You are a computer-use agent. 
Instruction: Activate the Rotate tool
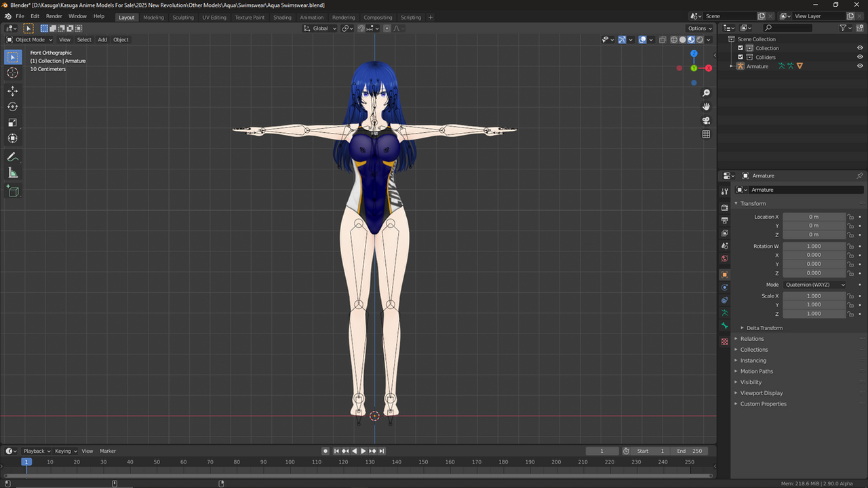(13, 106)
